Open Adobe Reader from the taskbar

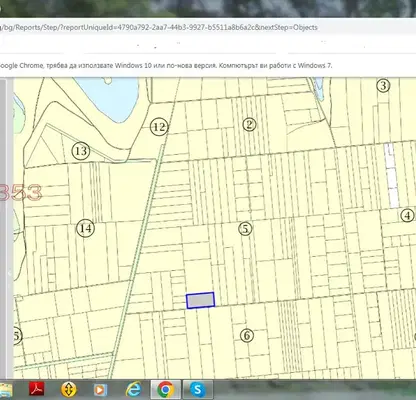(37, 389)
